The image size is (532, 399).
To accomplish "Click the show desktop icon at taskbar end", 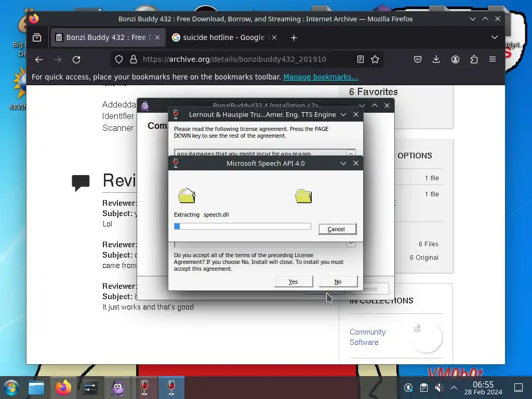I will point(518,388).
